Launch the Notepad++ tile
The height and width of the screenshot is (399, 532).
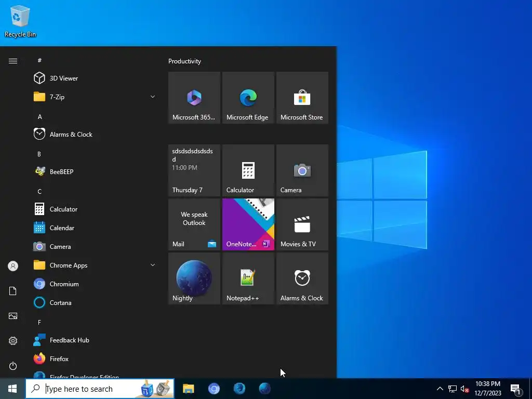(248, 278)
